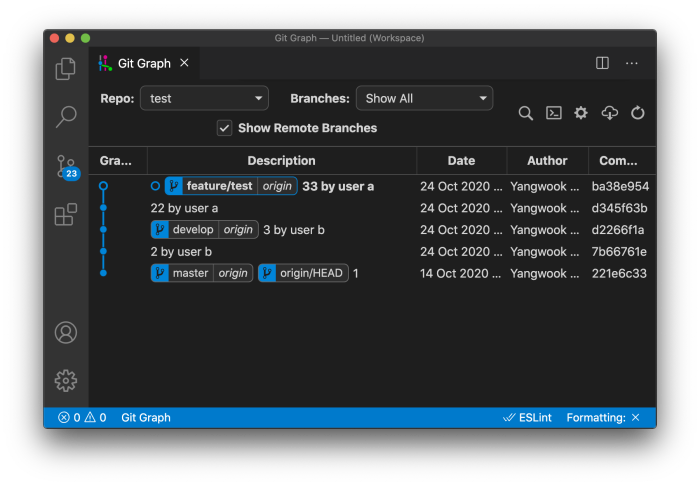This screenshot has width=700, height=486.
Task: Click the Author column header
Action: coord(547,161)
